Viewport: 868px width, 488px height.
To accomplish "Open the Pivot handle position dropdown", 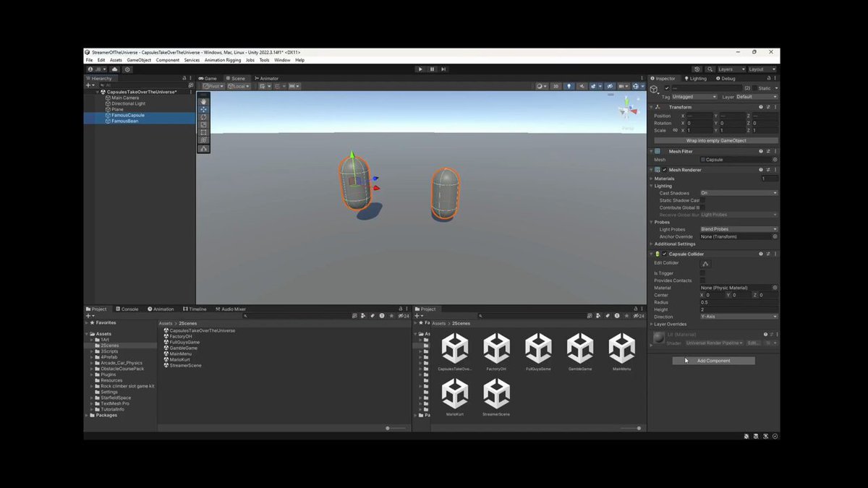I will point(213,86).
